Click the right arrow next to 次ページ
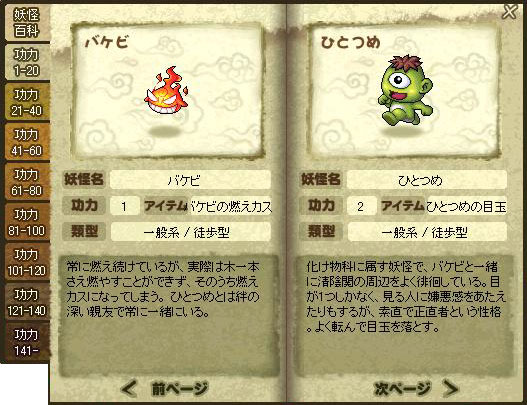Screen dimensions: 527x405 pyautogui.click(x=451, y=389)
